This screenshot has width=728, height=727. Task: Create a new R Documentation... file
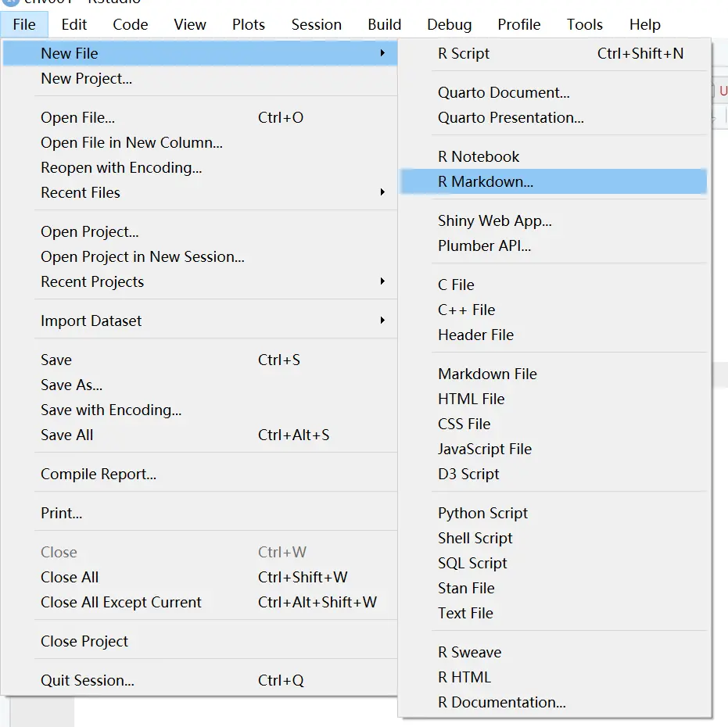(554, 703)
